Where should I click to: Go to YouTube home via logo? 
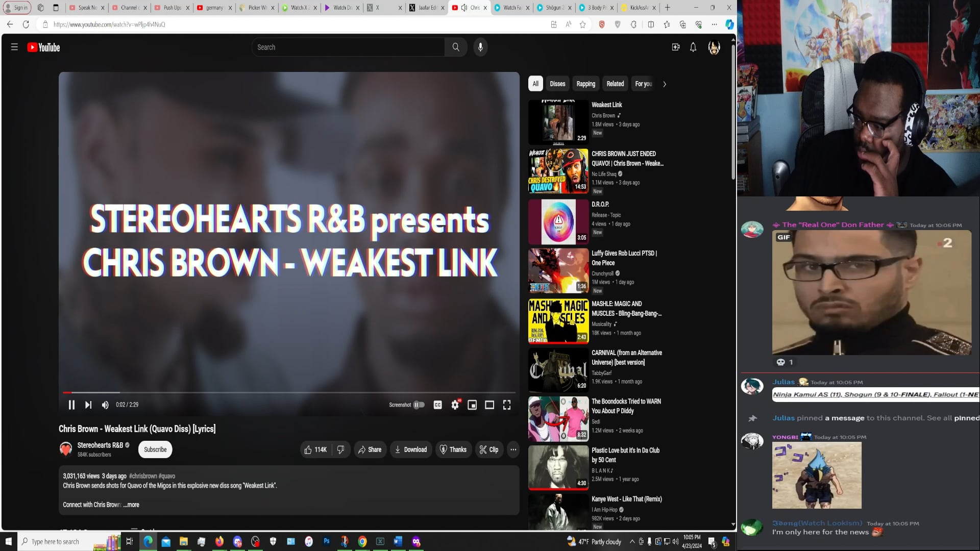(x=44, y=47)
